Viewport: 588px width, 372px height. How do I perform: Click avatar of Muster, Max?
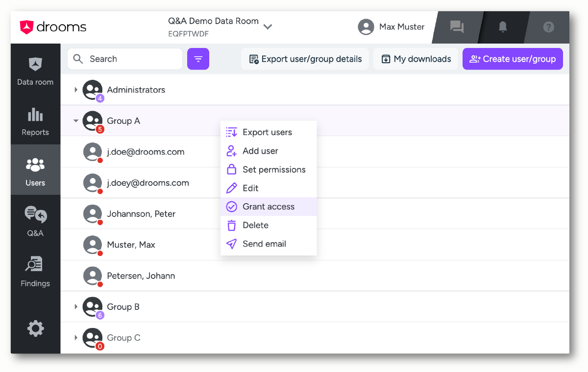93,245
